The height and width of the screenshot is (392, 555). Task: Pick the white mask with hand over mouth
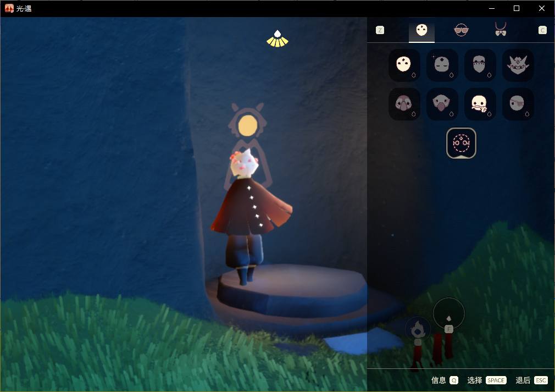pos(480,104)
